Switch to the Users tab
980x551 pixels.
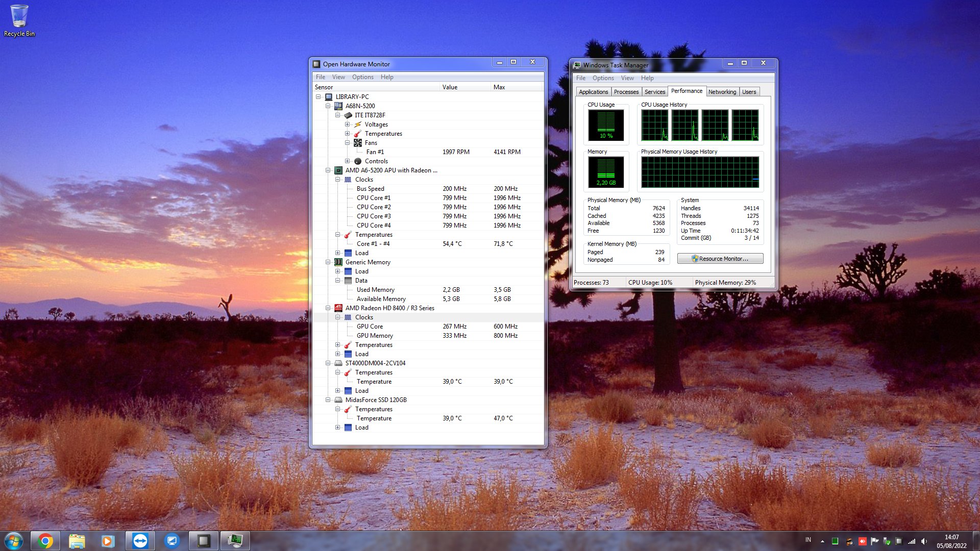(x=749, y=92)
